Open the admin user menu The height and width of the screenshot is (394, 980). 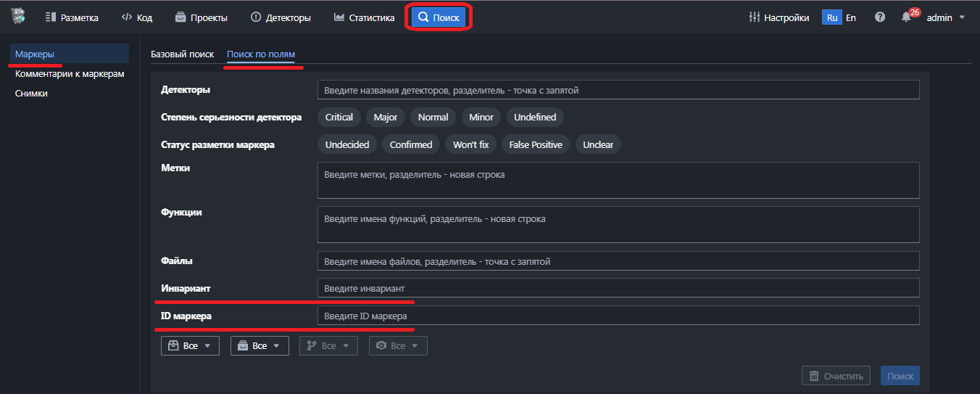(x=946, y=17)
